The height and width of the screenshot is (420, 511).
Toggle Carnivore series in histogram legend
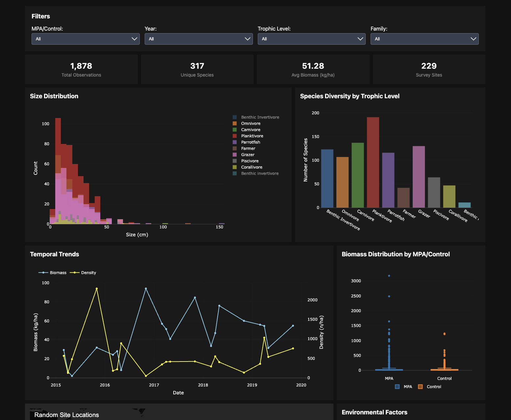point(251,130)
